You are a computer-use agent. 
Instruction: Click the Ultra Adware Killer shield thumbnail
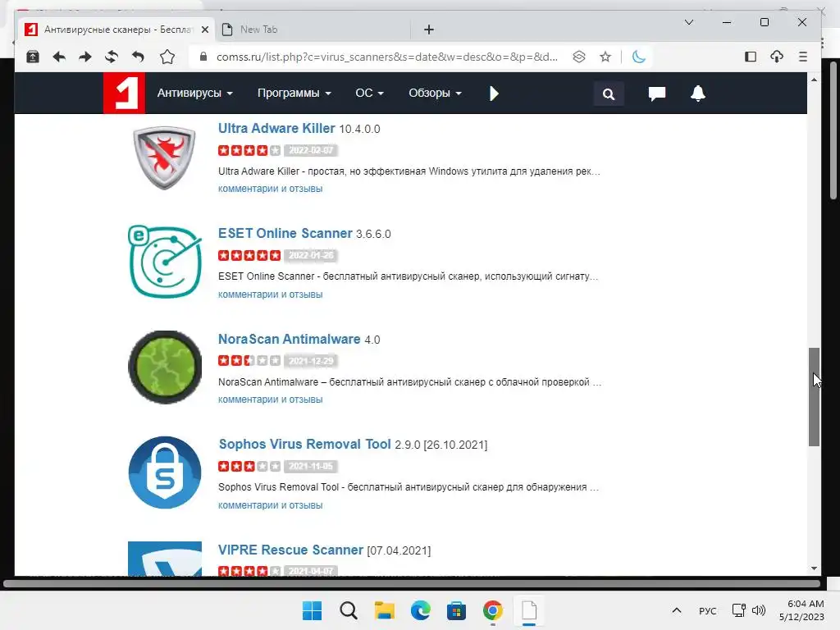tap(164, 157)
